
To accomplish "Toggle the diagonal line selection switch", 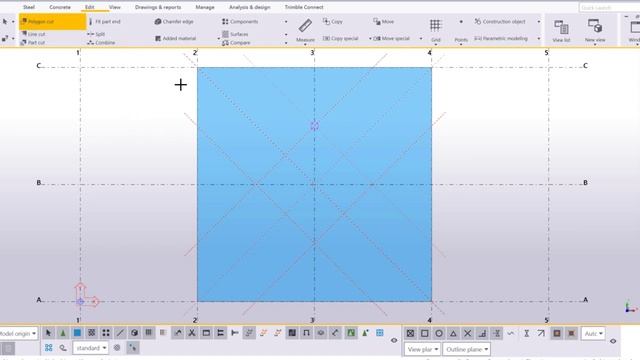I will coord(120,333).
